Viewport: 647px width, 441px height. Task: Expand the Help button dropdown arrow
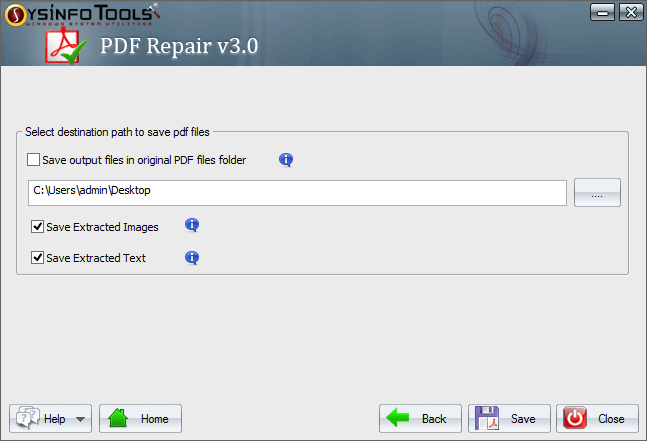[x=80, y=419]
